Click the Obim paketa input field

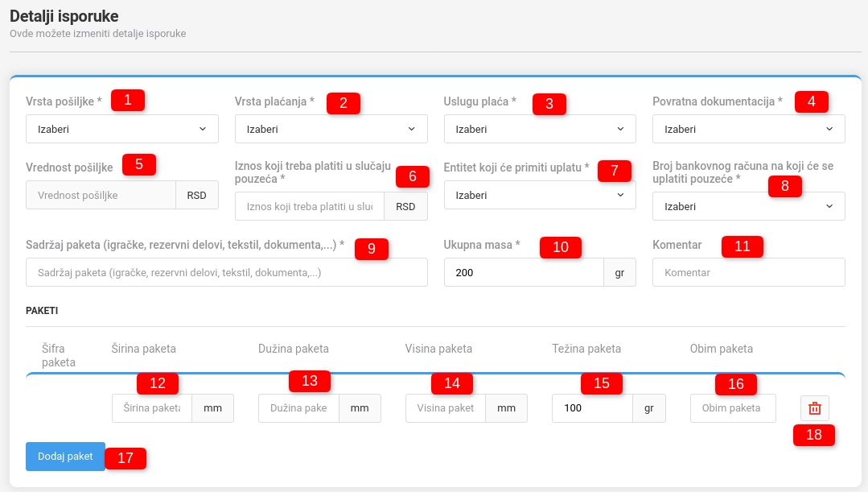point(732,408)
